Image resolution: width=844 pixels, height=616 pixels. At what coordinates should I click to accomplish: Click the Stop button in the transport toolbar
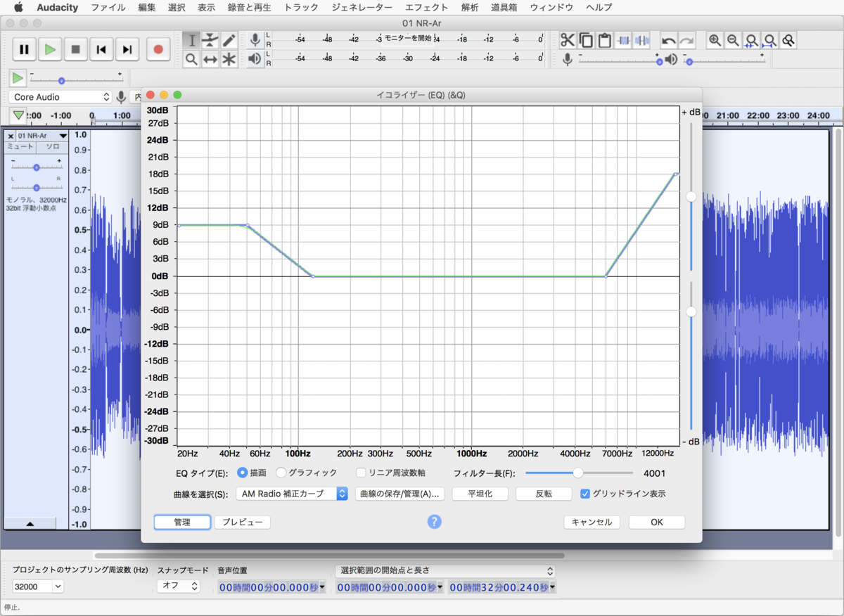[x=75, y=49]
